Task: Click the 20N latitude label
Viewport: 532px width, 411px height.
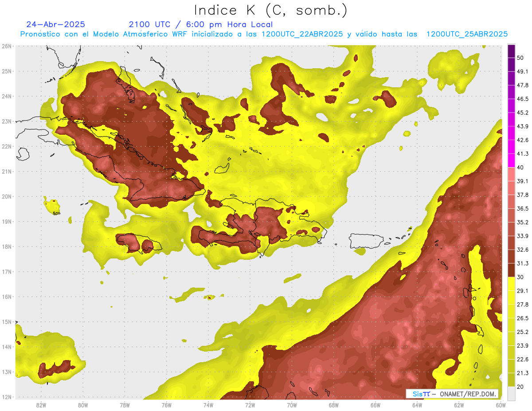Action: tap(7, 196)
